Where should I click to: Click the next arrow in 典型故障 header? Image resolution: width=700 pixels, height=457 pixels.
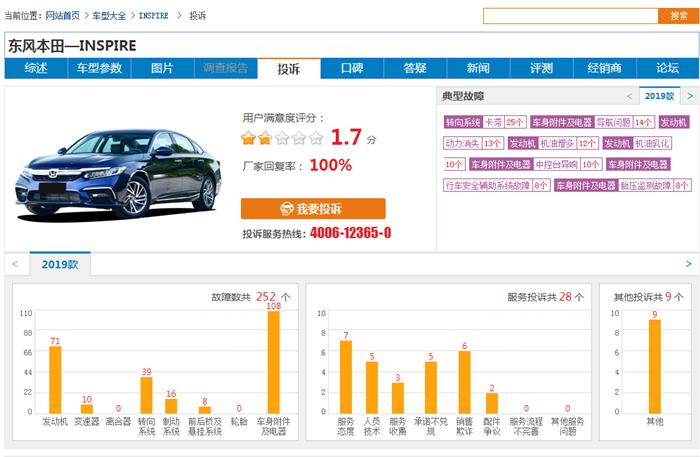click(690, 96)
